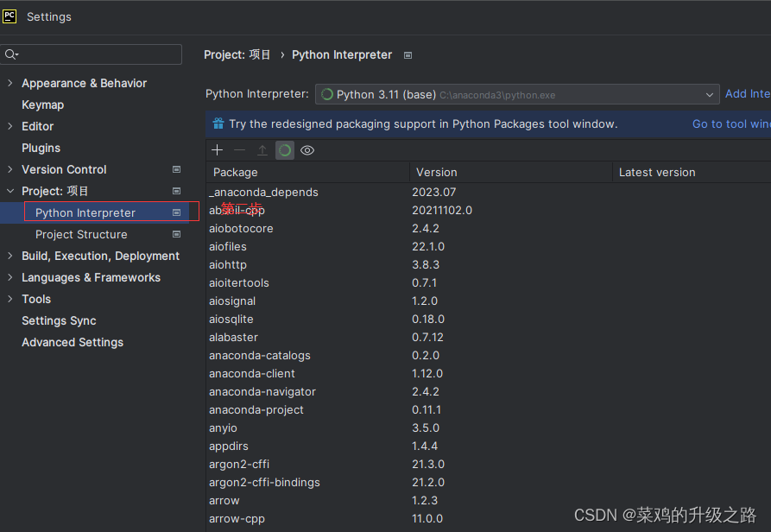Image resolution: width=771 pixels, height=532 pixels.
Task: Click project-level icon beside Version Control
Action: click(x=176, y=169)
